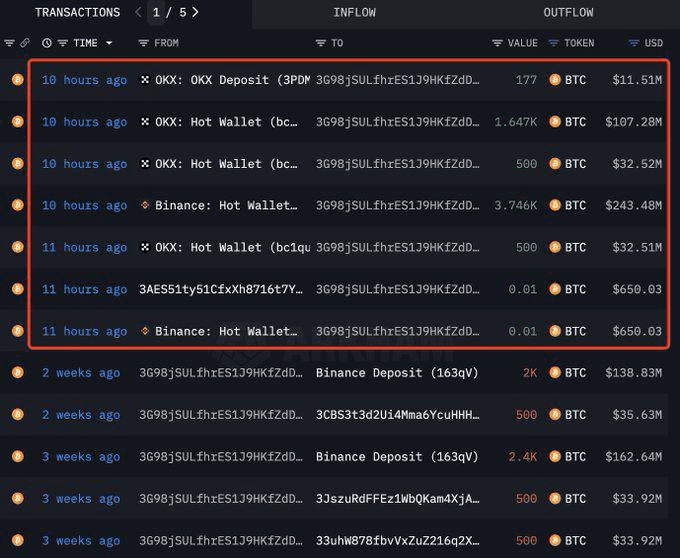Click Binance logo in bottom $650.03 row

(145, 331)
